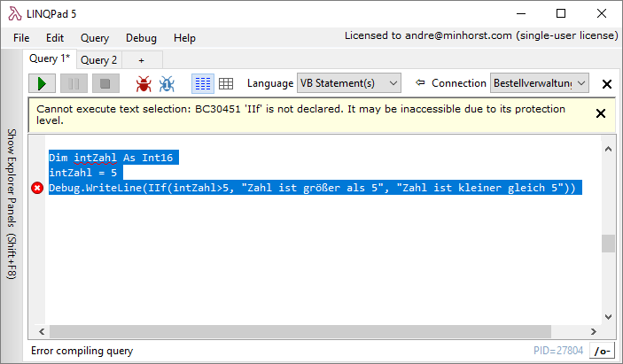Toggle the /o- optimization button in status bar
Viewport: 623px width, 364px height.
click(604, 352)
